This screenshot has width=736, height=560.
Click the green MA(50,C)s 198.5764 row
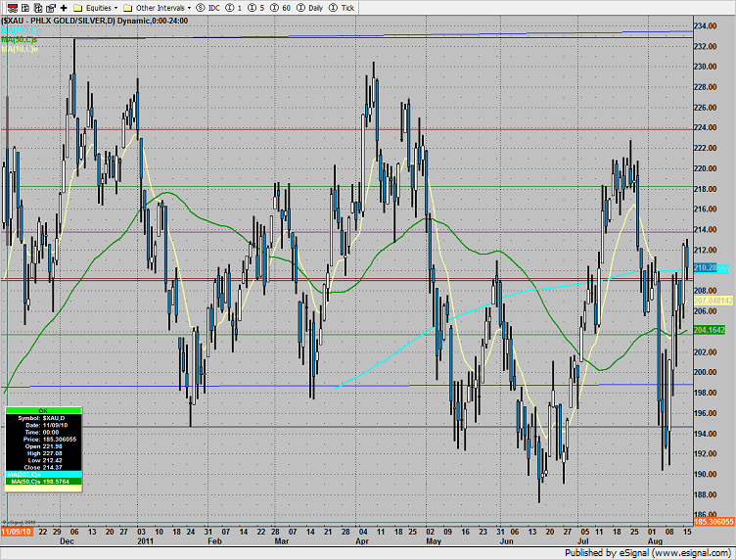click(43, 482)
